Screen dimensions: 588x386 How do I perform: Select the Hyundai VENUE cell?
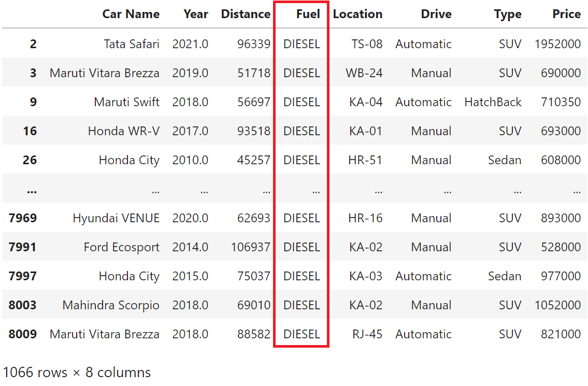click(116, 218)
